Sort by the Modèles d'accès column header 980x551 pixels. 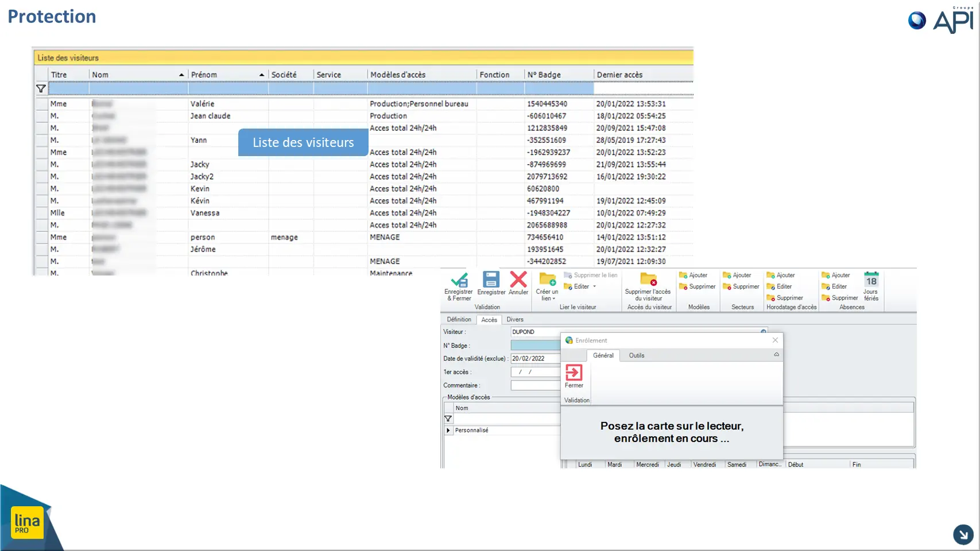coord(422,75)
